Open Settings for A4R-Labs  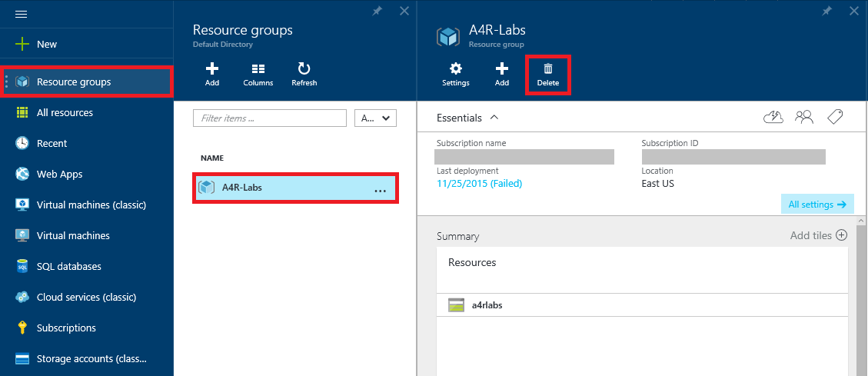(x=456, y=75)
